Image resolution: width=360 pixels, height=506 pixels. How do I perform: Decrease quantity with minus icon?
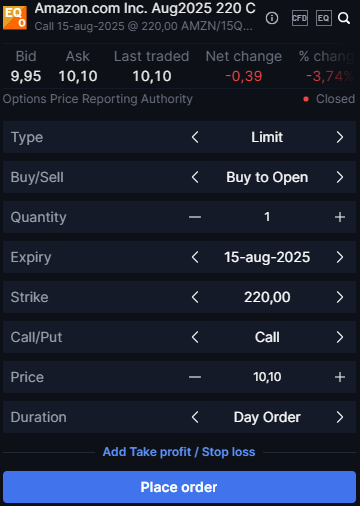(x=195, y=217)
